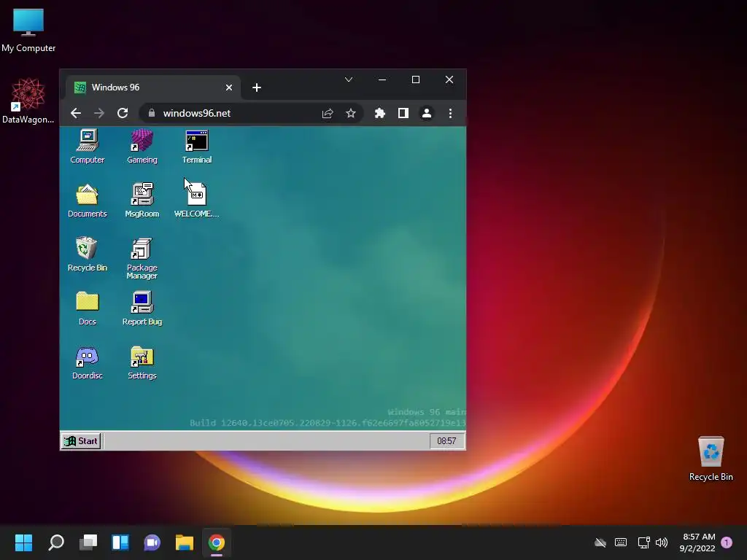The width and height of the screenshot is (747, 560).
Task: Launch the Gameing shortcut
Action: [x=142, y=146]
